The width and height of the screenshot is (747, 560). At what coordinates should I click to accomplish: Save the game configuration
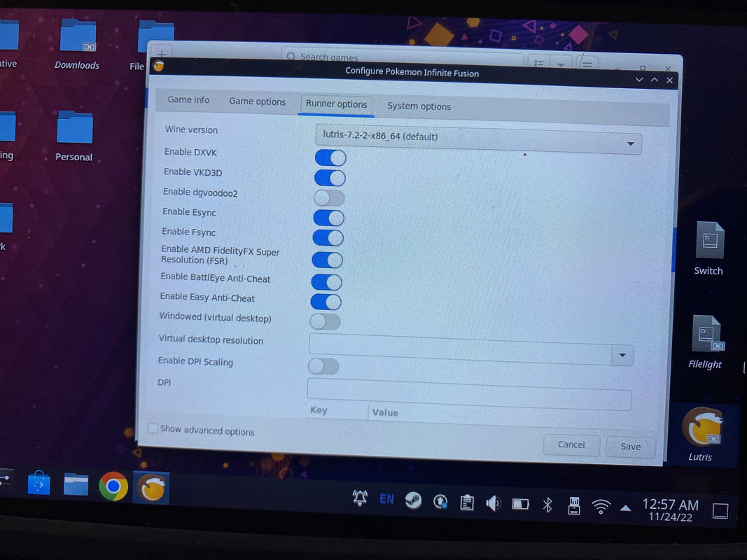(x=630, y=447)
